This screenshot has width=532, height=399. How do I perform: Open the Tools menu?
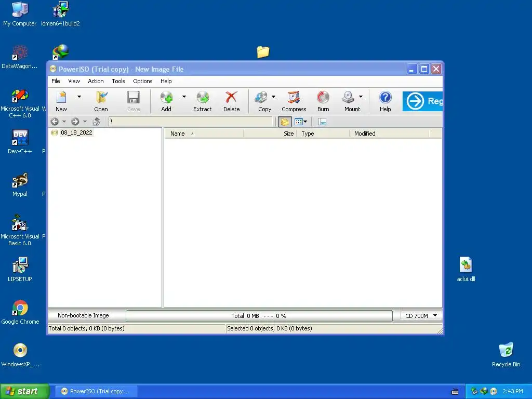(118, 81)
